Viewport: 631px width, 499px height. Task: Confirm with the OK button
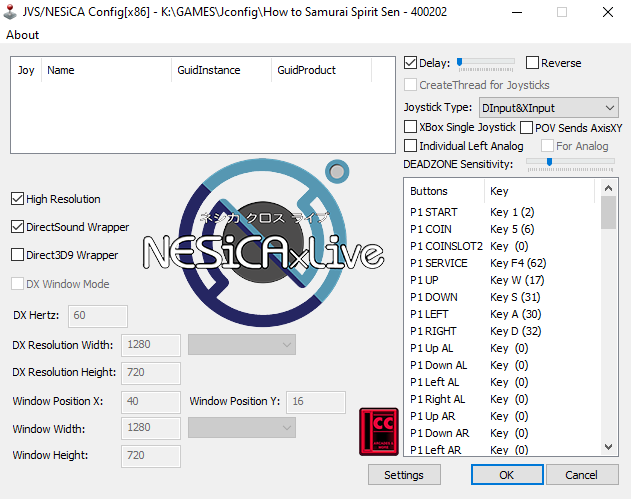pyautogui.click(x=506, y=475)
